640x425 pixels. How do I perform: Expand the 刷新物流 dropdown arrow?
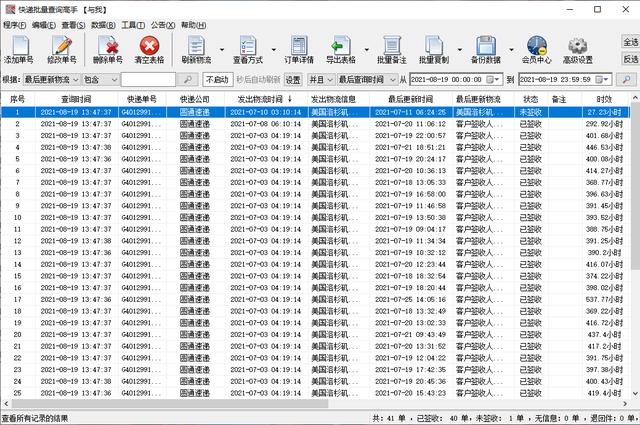222,50
